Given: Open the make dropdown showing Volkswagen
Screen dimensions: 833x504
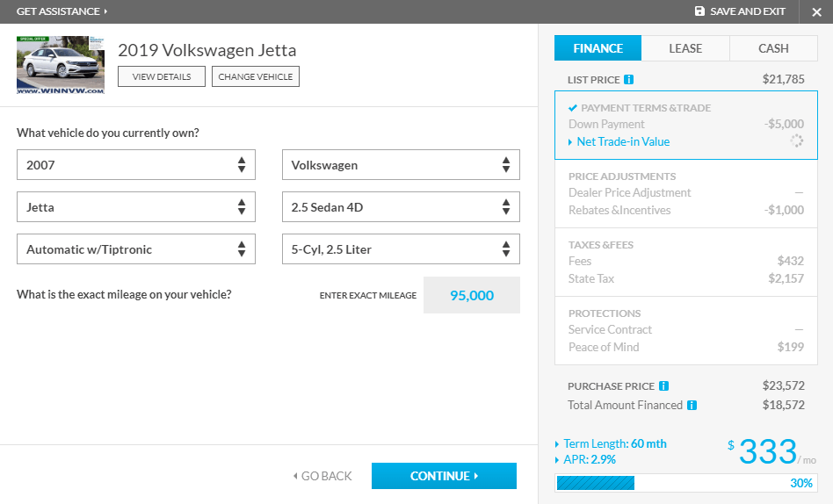Looking at the screenshot, I should click(x=401, y=165).
